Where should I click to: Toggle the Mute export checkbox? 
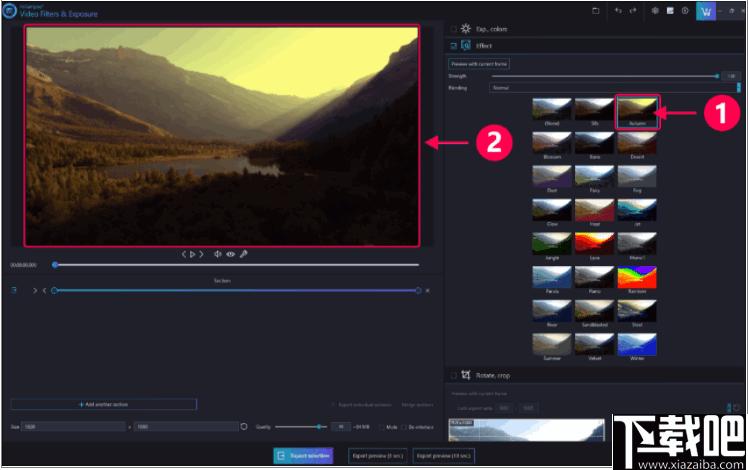[382, 427]
